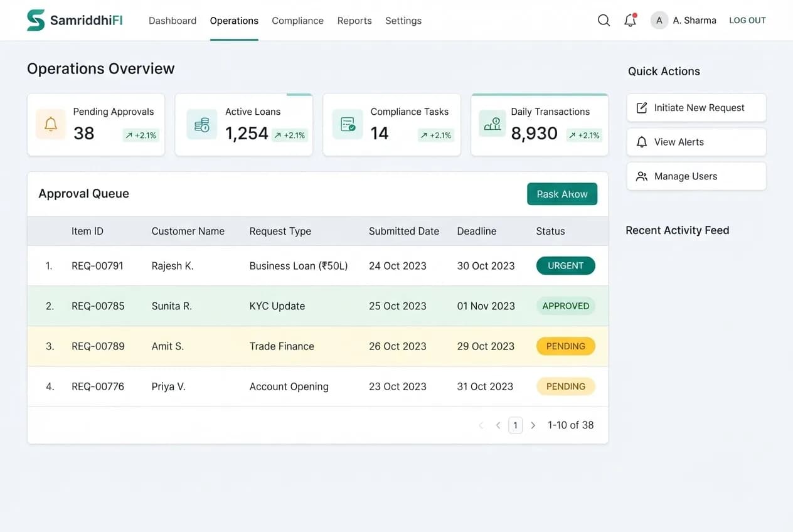Go to next page chevron
This screenshot has width=793, height=532.
point(533,425)
